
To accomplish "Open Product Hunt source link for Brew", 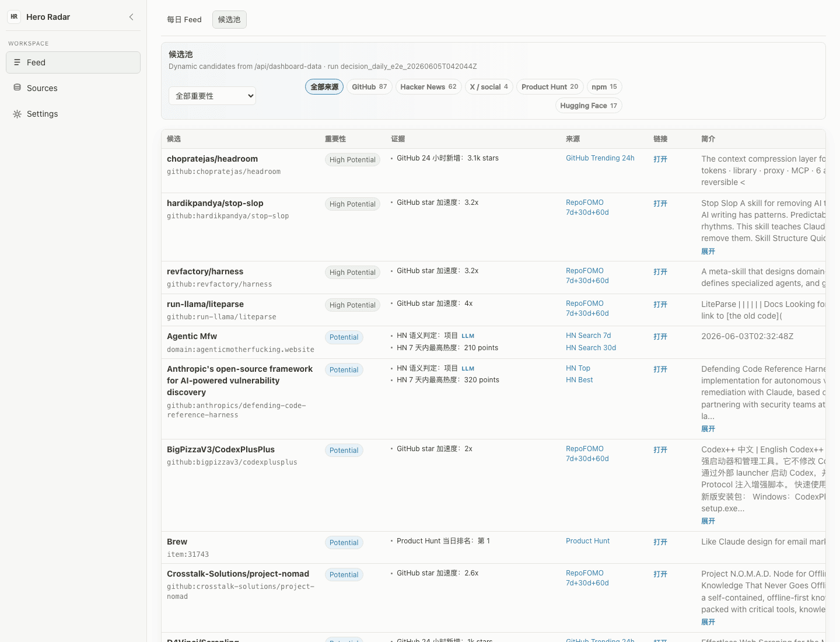I will pyautogui.click(x=587, y=540).
